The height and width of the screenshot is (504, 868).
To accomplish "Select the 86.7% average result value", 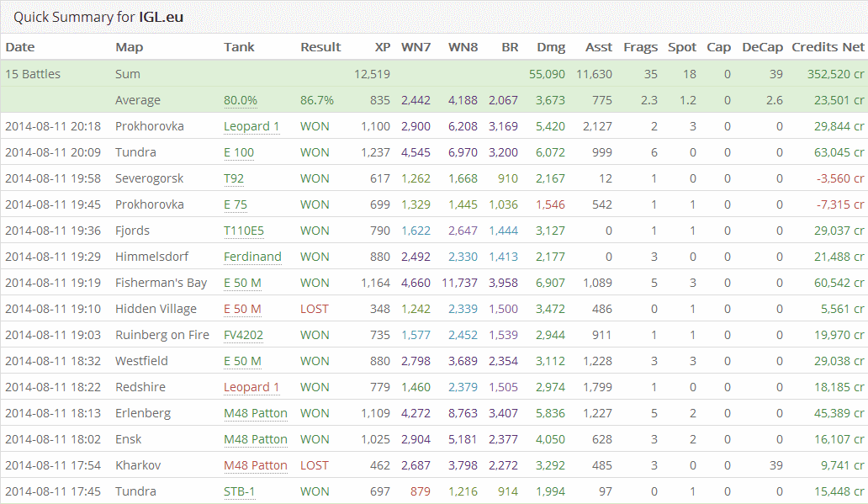I will point(316,100).
